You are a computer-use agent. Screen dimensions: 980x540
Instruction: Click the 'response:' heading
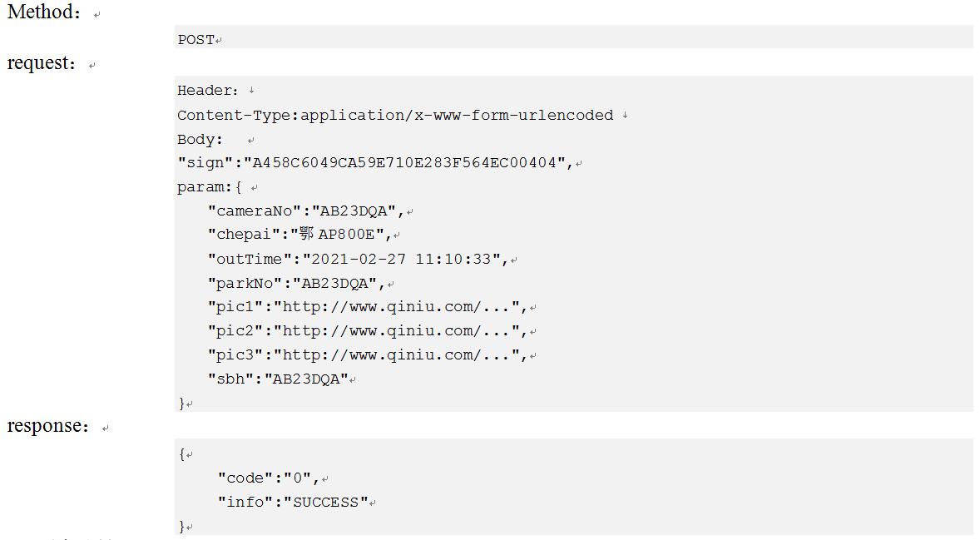point(48,426)
